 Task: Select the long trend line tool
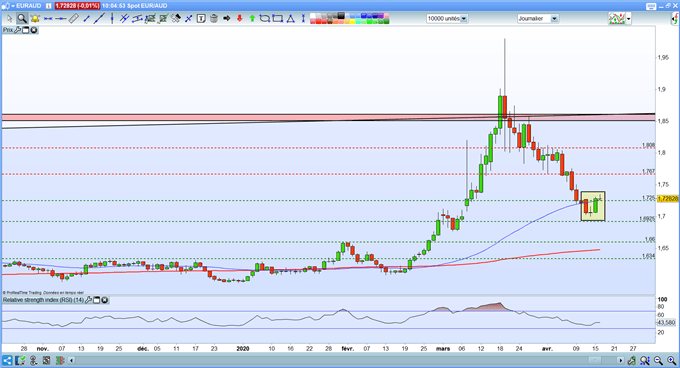(99, 18)
